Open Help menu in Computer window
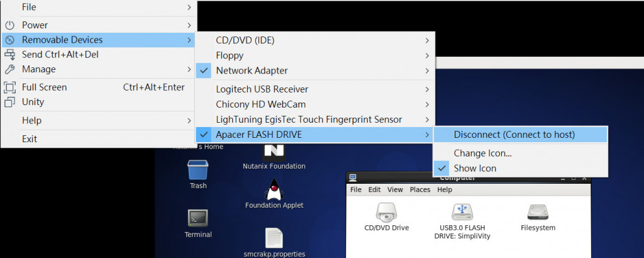 point(445,189)
